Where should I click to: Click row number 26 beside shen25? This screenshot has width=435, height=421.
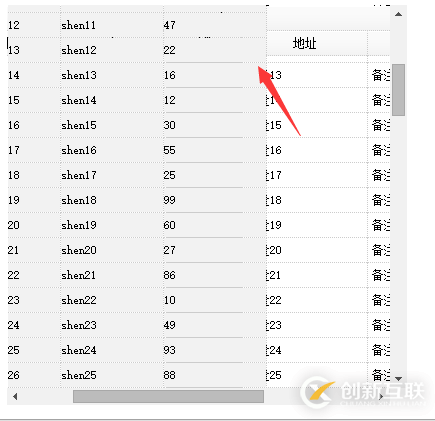click(14, 375)
